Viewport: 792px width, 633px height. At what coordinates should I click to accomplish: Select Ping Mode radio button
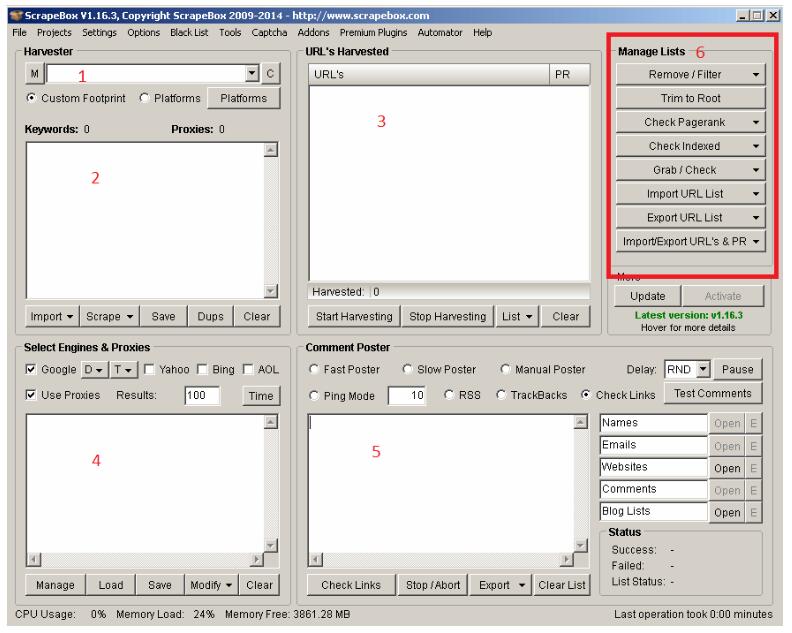click(x=314, y=395)
